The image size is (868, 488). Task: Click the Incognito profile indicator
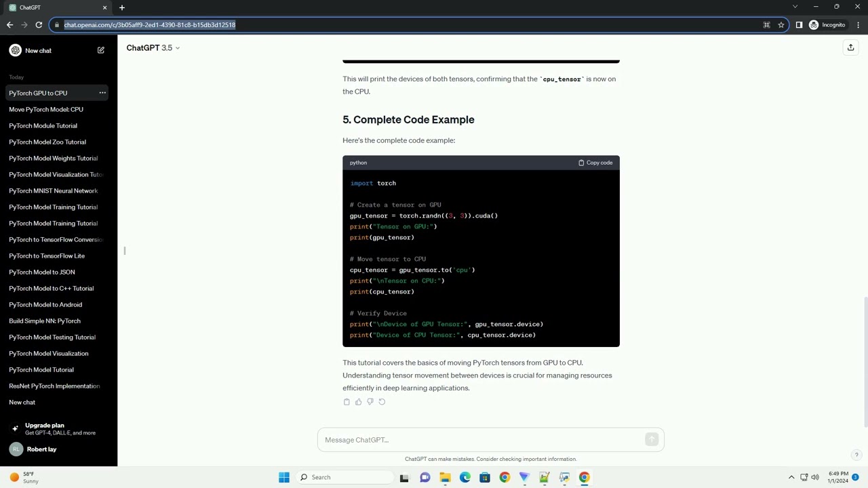pyautogui.click(x=827, y=25)
